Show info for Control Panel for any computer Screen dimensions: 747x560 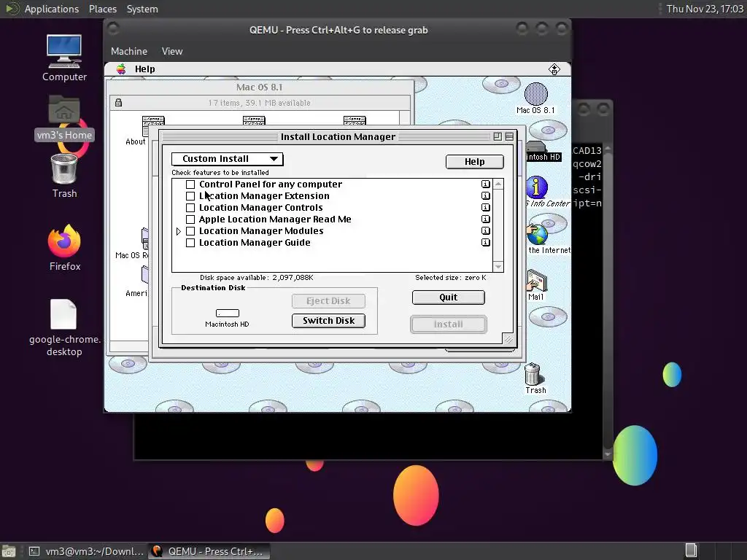485,184
